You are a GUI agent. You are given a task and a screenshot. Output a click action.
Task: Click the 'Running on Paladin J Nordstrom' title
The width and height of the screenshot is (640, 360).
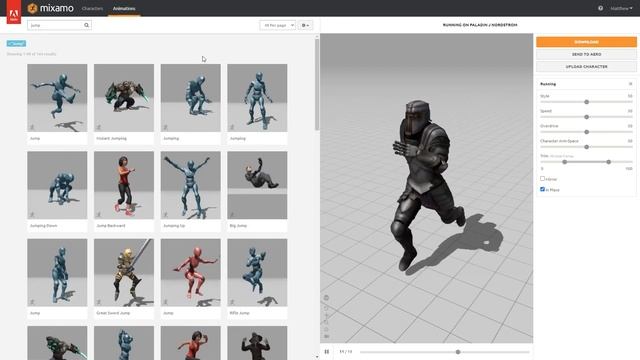pyautogui.click(x=480, y=25)
